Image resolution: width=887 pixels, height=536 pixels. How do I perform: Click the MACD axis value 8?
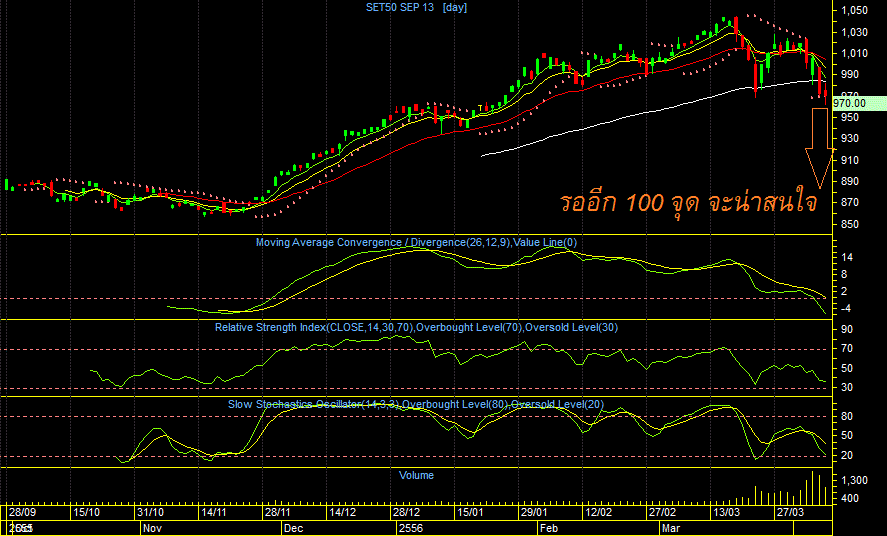tap(845, 275)
